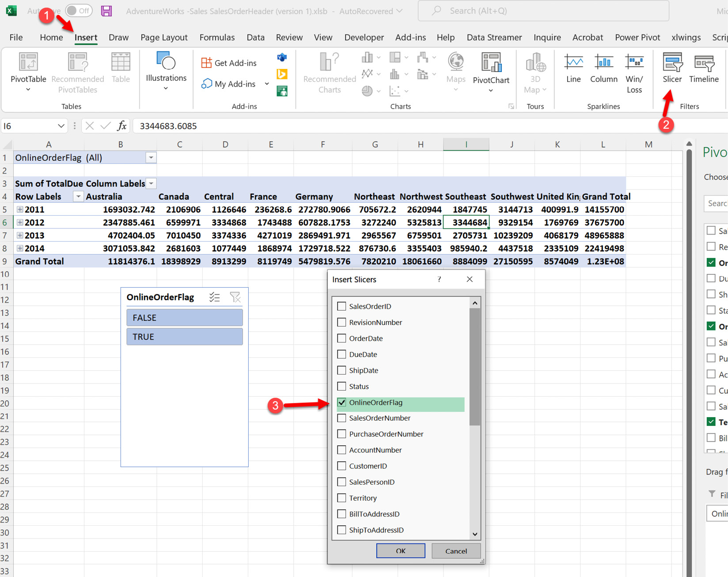Check the RevisionNumber box
728x577 pixels.
point(341,322)
